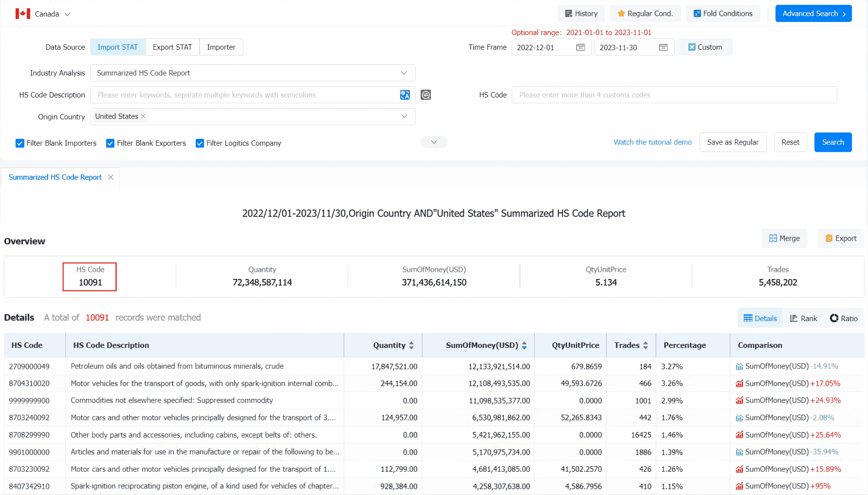Click the Search button
The width and height of the screenshot is (868, 495).
(x=833, y=142)
